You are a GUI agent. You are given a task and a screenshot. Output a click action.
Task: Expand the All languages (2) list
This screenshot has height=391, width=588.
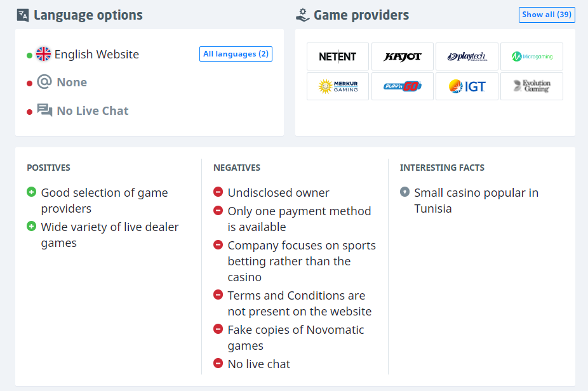(236, 54)
